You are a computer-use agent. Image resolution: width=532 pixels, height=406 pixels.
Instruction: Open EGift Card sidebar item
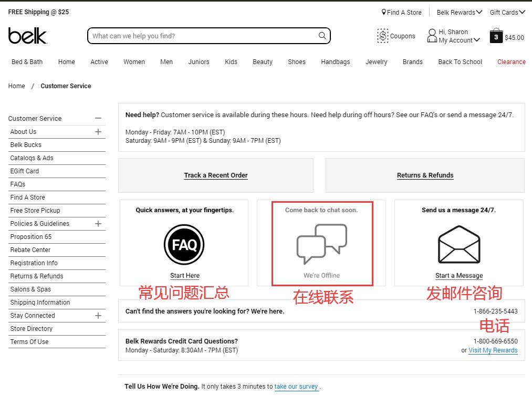click(x=25, y=171)
